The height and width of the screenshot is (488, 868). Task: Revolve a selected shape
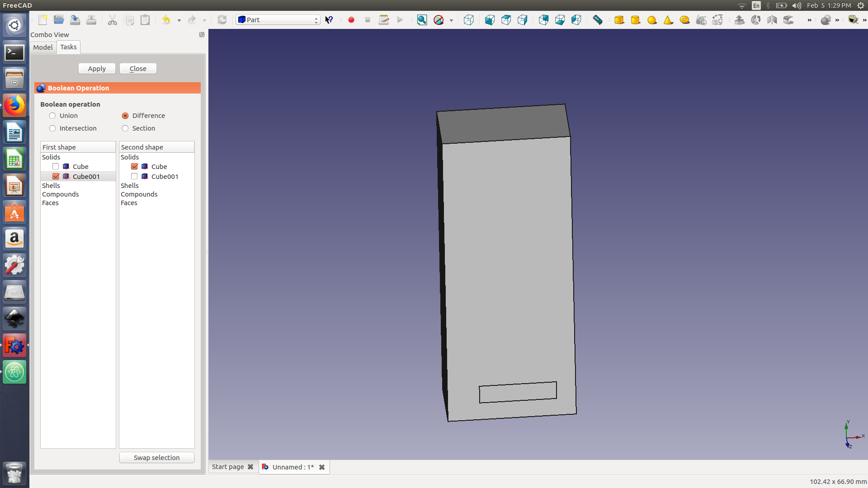tap(756, 20)
